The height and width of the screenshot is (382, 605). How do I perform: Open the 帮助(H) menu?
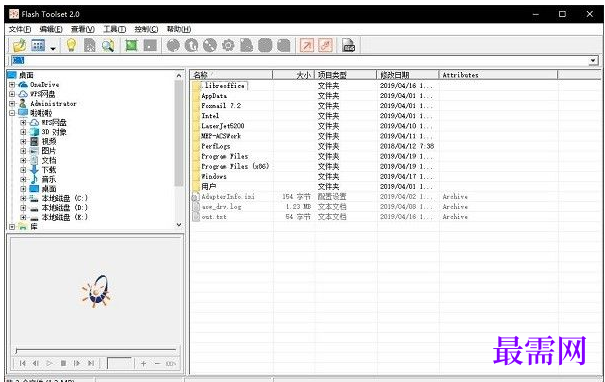(179, 29)
